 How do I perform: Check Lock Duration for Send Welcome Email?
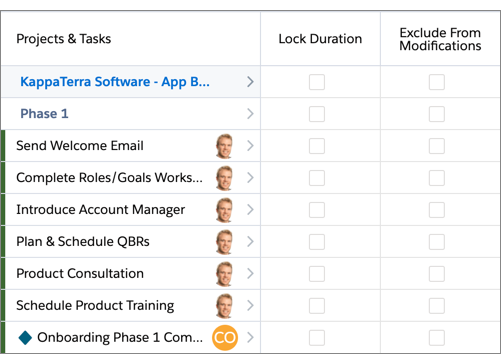pyautogui.click(x=317, y=146)
